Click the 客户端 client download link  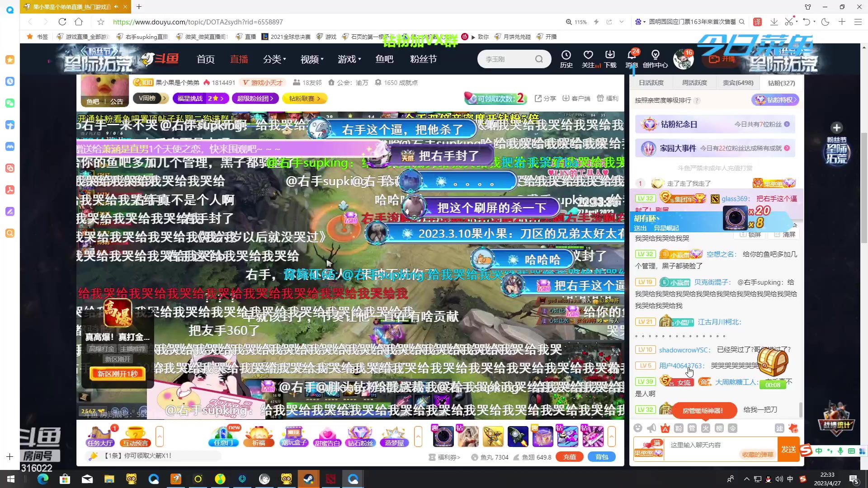pyautogui.click(x=576, y=99)
